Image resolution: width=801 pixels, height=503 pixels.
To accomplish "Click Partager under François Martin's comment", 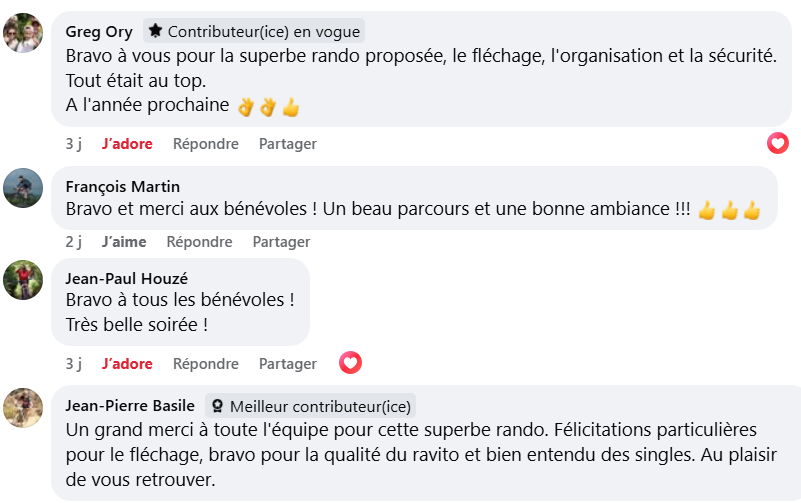I will click(281, 242).
